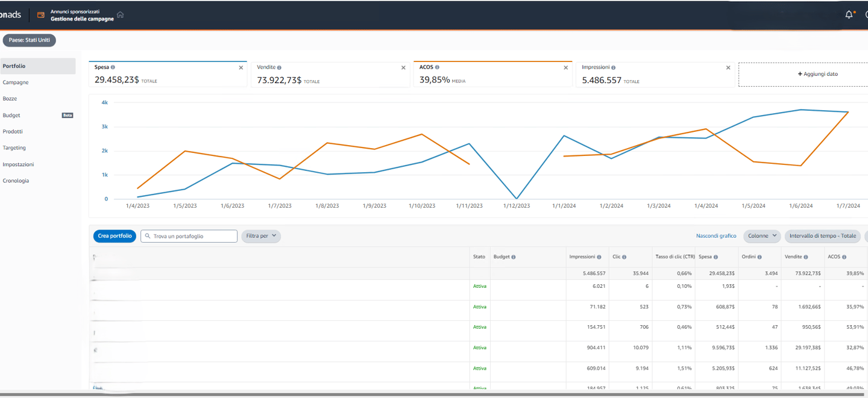Open the Colonne dropdown

pos(762,236)
